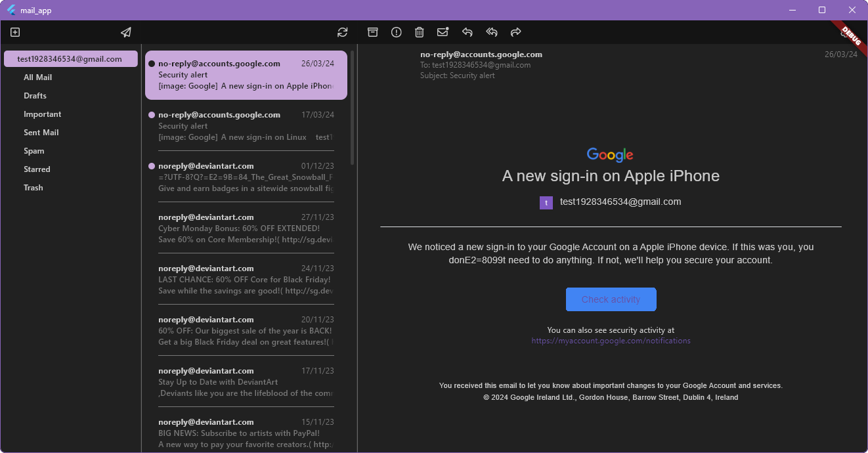Click the message list scrollbar
This screenshot has height=453, width=868.
353,108
